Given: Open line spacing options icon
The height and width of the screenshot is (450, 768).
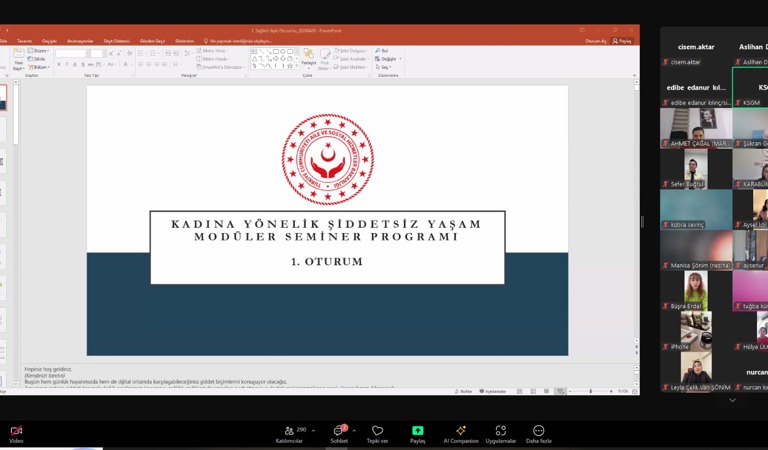Looking at the screenshot, I should [188, 53].
